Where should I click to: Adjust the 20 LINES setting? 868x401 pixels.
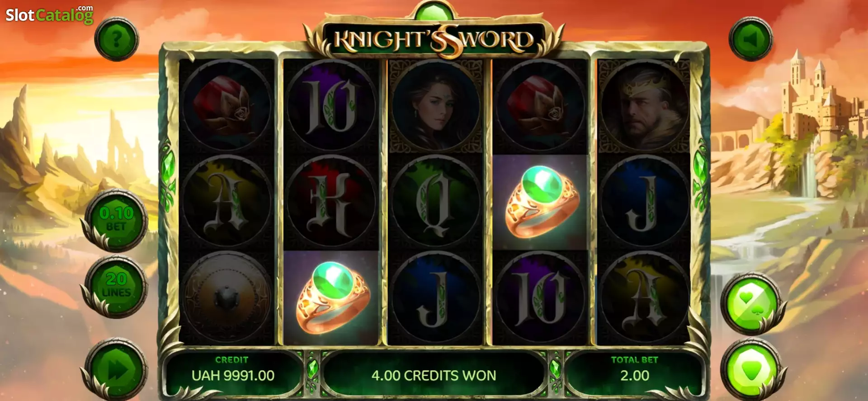(116, 286)
